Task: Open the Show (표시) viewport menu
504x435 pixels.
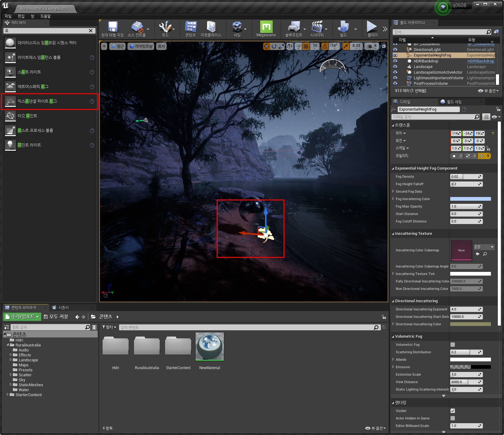Action: (x=161, y=46)
